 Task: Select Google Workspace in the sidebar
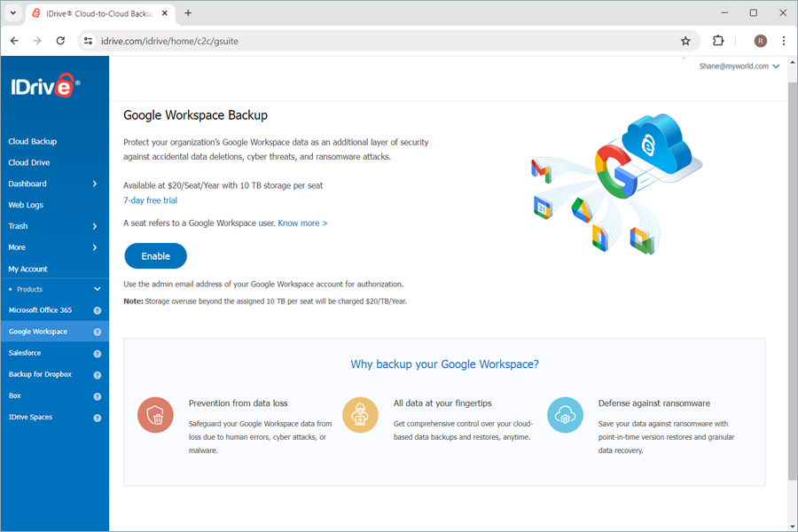pos(40,331)
